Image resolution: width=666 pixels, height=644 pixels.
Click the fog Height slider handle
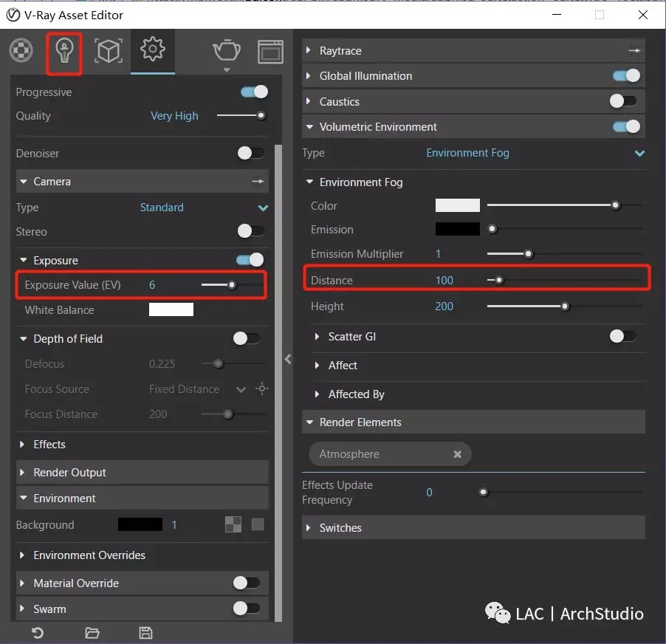coord(565,306)
